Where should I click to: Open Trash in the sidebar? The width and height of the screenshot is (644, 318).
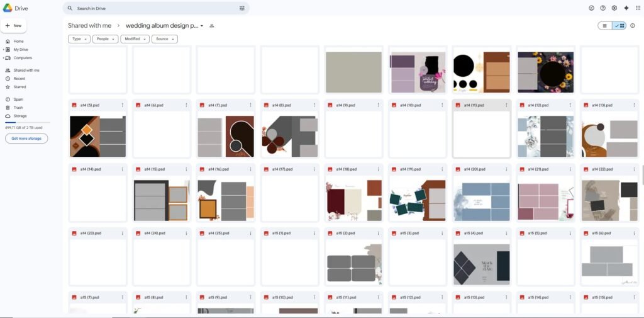tap(18, 108)
